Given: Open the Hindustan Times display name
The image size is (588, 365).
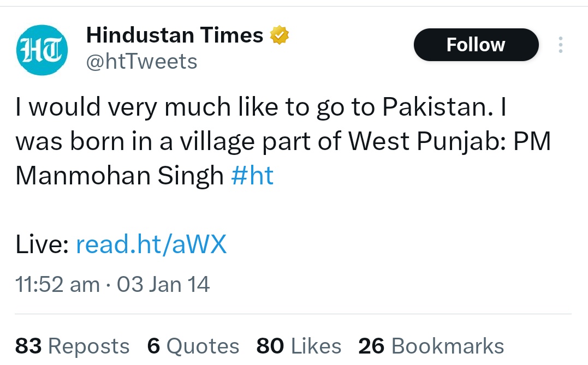Looking at the screenshot, I should pos(175,36).
